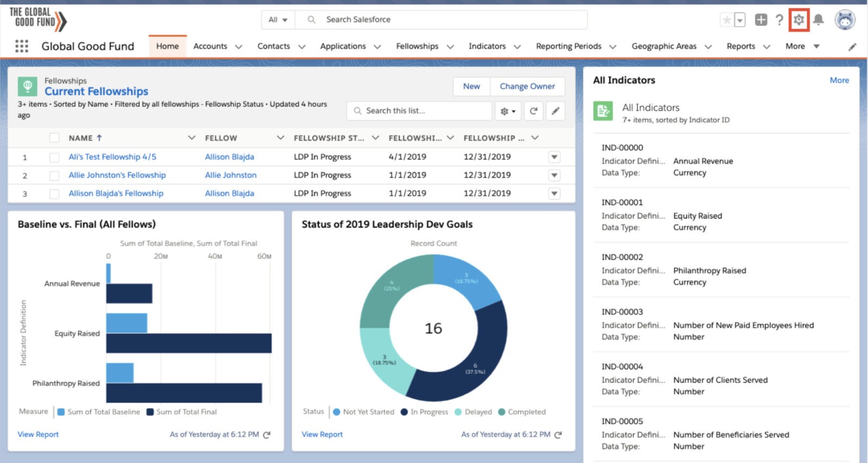The height and width of the screenshot is (463, 868).
Task: Switch to the Home tab
Action: tap(168, 46)
